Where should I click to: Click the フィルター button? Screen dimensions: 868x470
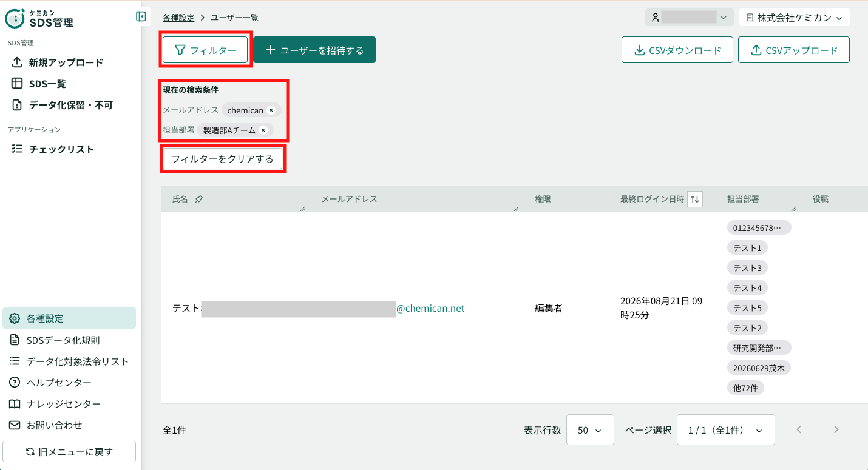[x=206, y=50]
